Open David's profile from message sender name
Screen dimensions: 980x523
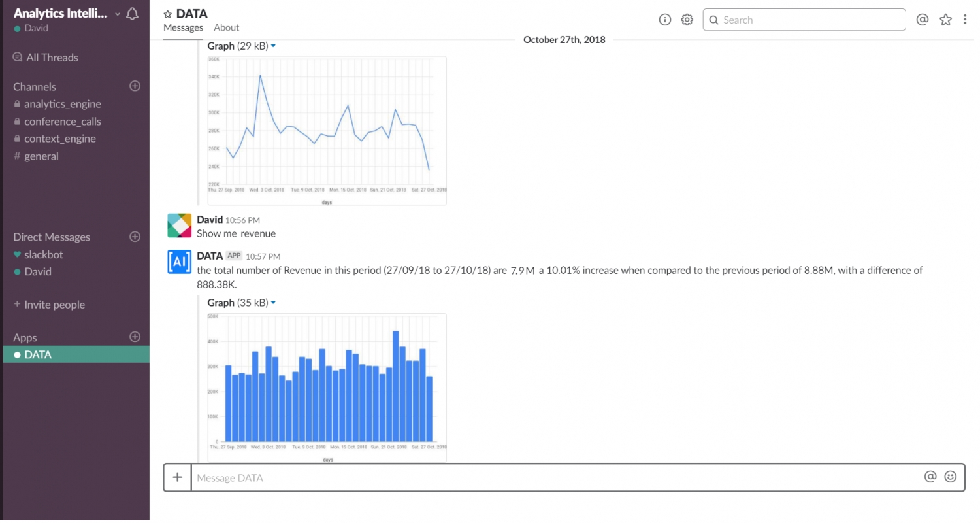tap(210, 220)
